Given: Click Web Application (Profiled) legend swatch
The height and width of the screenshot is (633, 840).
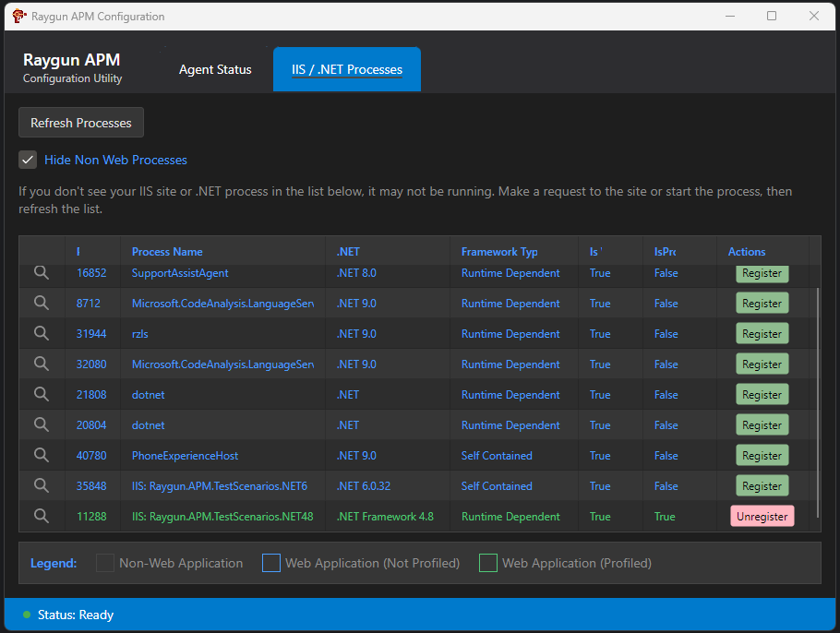Looking at the screenshot, I should click(488, 563).
